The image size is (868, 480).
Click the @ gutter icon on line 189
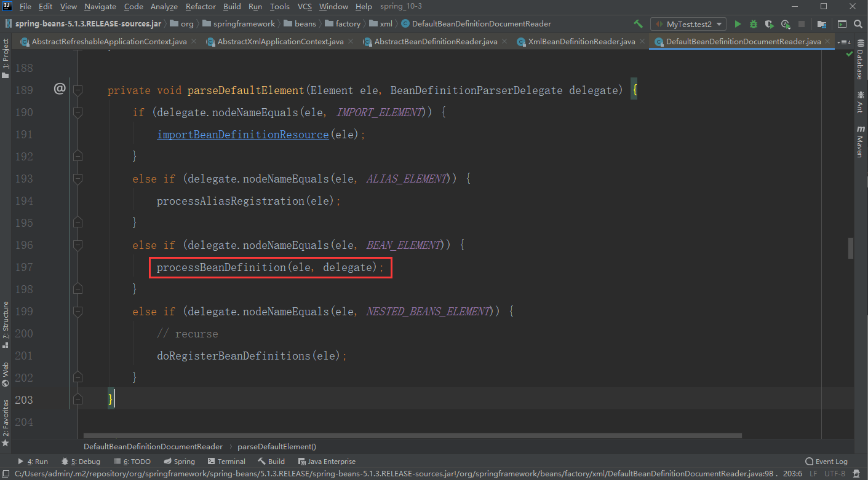pyautogui.click(x=60, y=89)
